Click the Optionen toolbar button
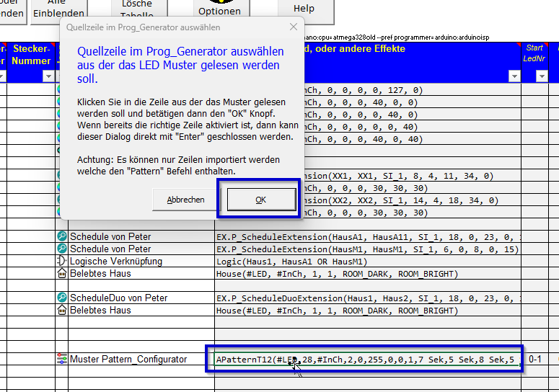Screen dimensions: 559x392 (219, 10)
